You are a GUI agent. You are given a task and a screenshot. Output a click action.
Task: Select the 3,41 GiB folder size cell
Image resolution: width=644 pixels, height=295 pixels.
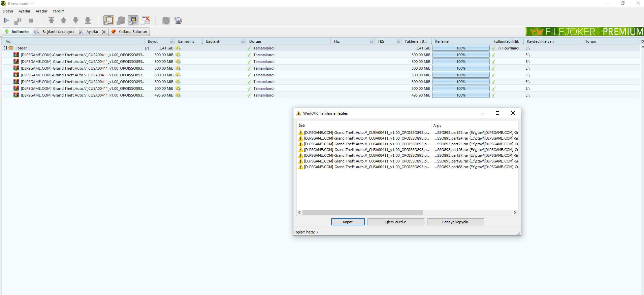tap(166, 48)
